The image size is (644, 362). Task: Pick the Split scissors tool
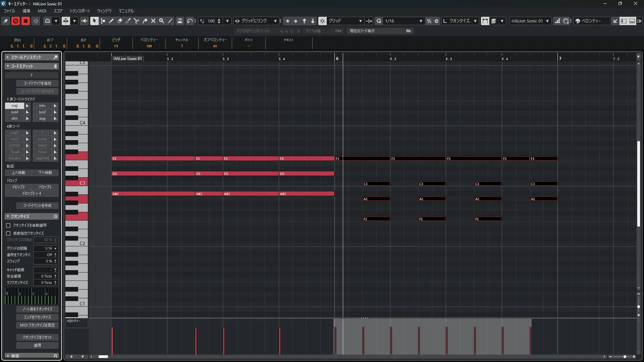(x=137, y=21)
